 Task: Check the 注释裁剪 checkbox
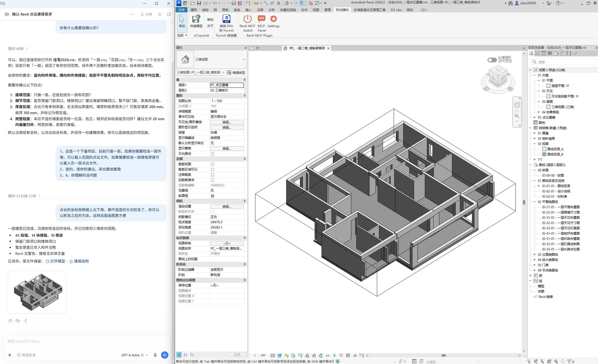click(x=212, y=175)
